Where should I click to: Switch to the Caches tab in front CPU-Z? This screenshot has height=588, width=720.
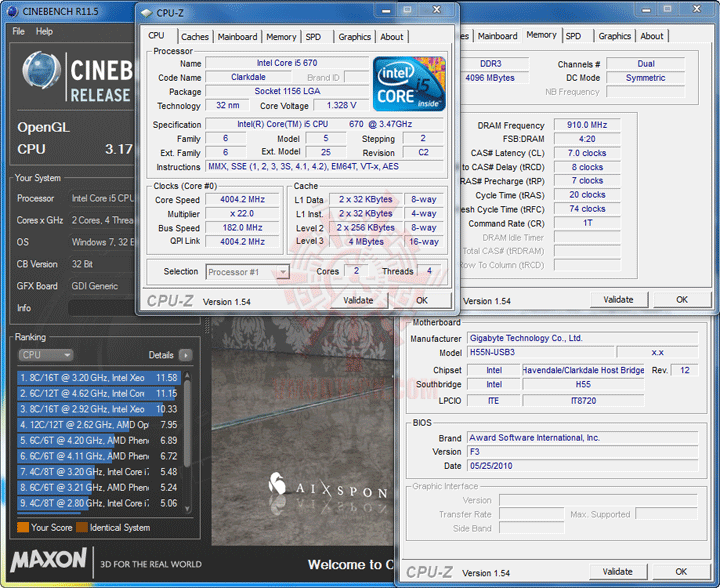point(195,37)
